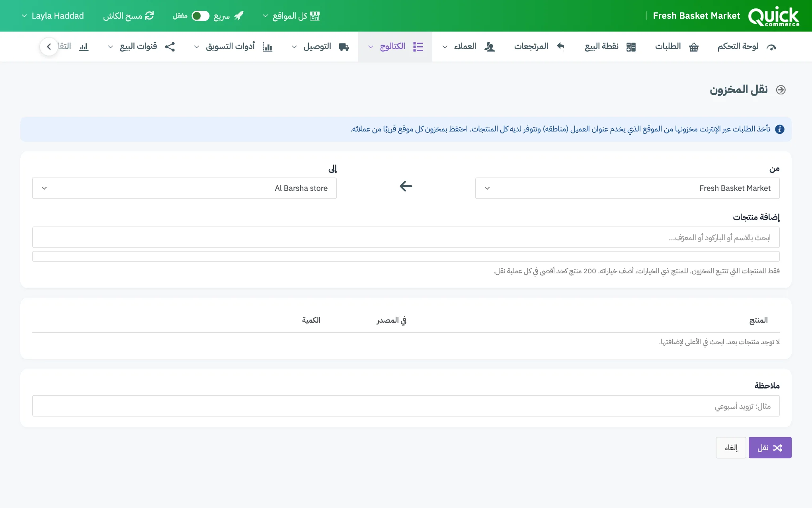The height and width of the screenshot is (508, 812).
Task: Click the Quick commerce logo
Action: 773,16
